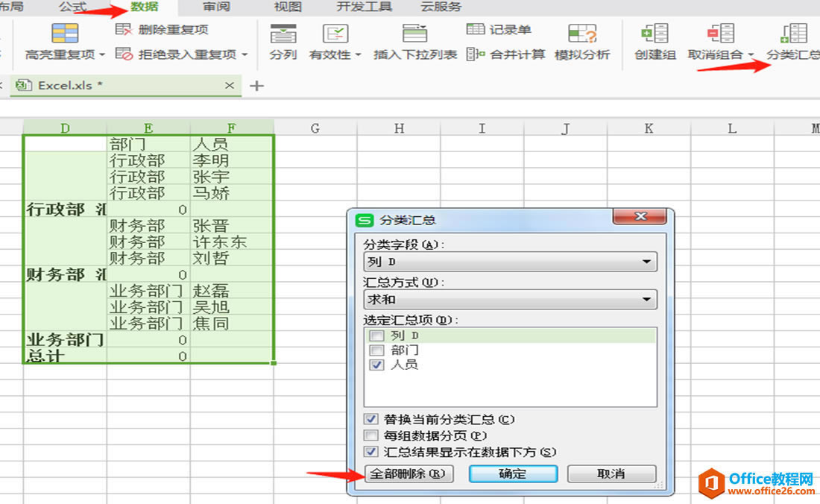
Task: Select column H header
Action: pos(399,127)
